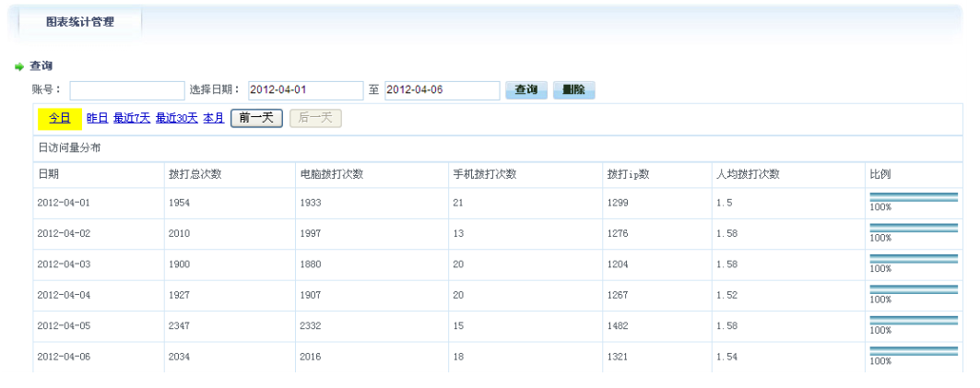Click the 日期 column header
Image resolution: width=980 pixels, height=388 pixels.
tap(48, 175)
